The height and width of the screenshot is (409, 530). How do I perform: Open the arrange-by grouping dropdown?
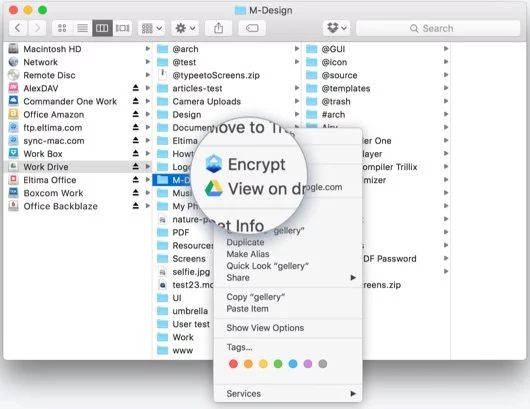(151, 28)
